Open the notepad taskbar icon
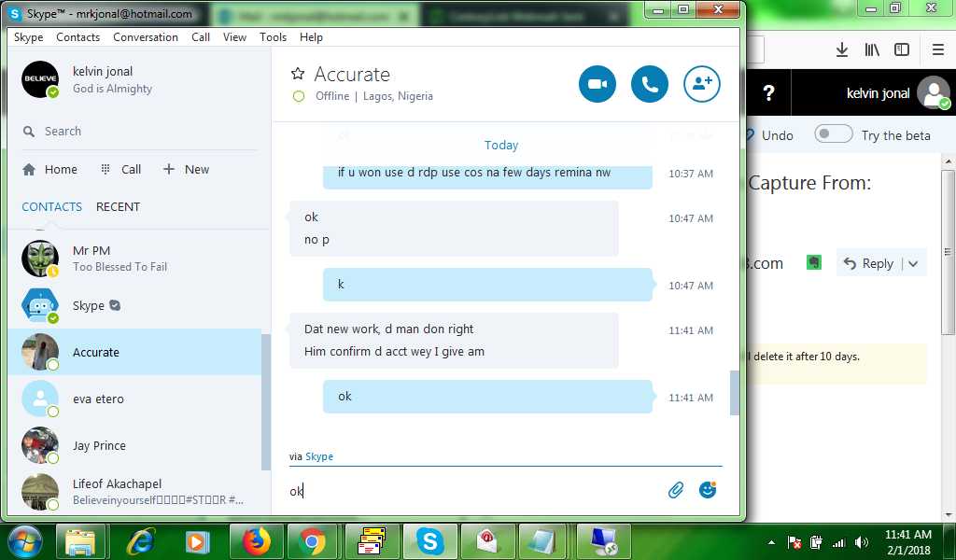 click(542, 541)
